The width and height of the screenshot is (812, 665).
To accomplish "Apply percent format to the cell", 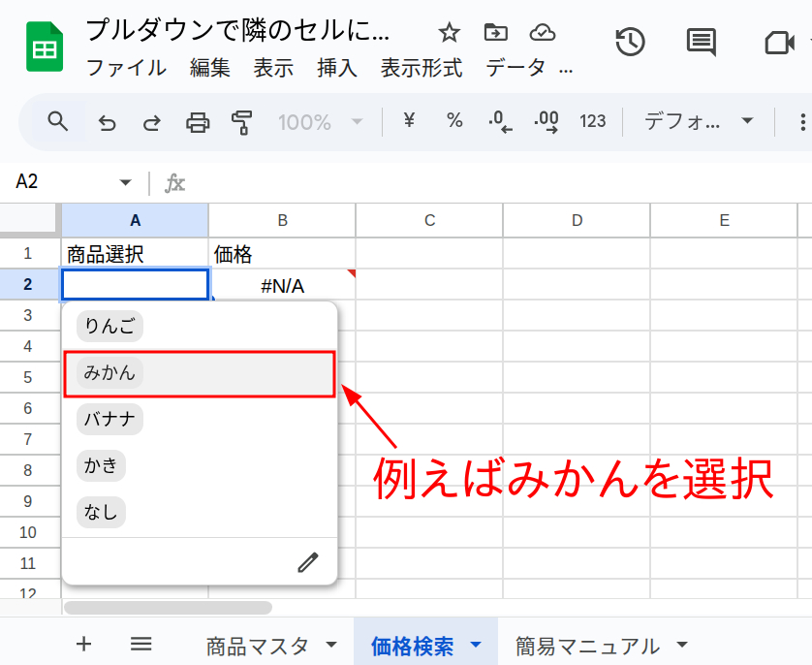I will pos(453,121).
